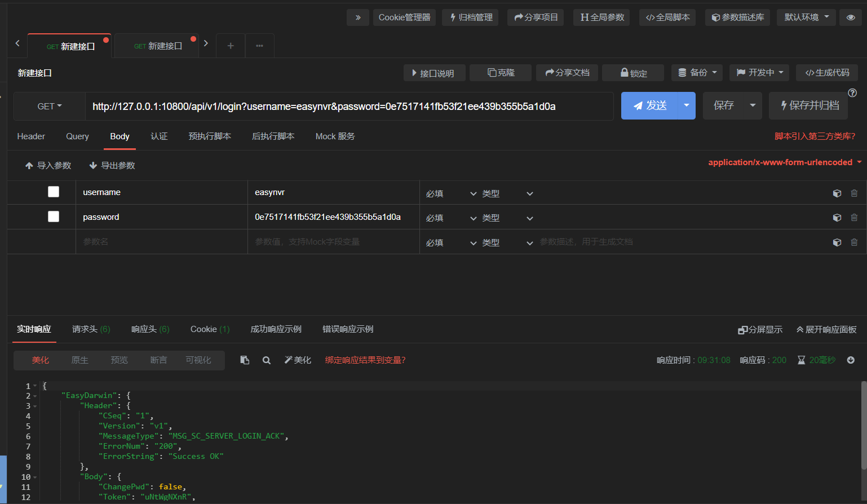The image size is (867, 504).
Task: Click the 锁定 lock button
Action: (633, 73)
